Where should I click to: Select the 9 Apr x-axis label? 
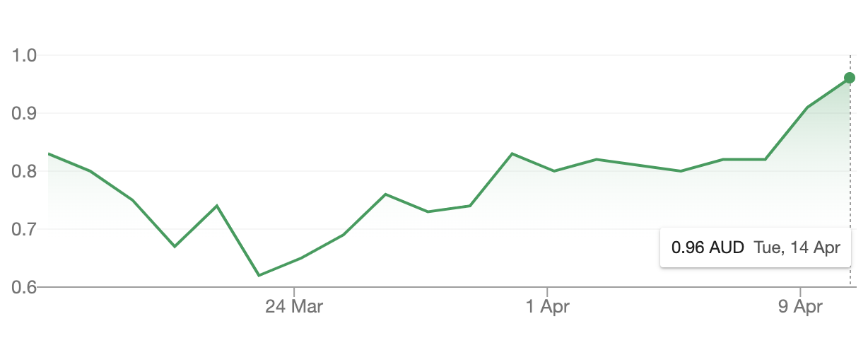click(x=801, y=307)
